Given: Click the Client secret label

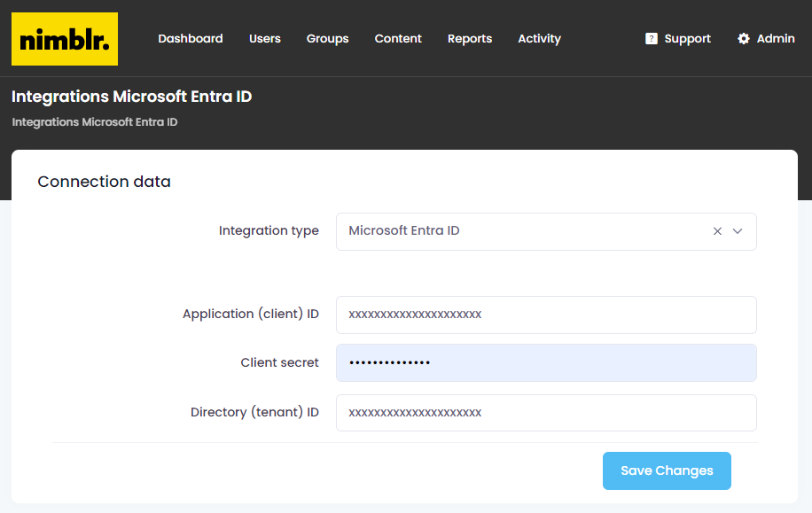Looking at the screenshot, I should [279, 362].
